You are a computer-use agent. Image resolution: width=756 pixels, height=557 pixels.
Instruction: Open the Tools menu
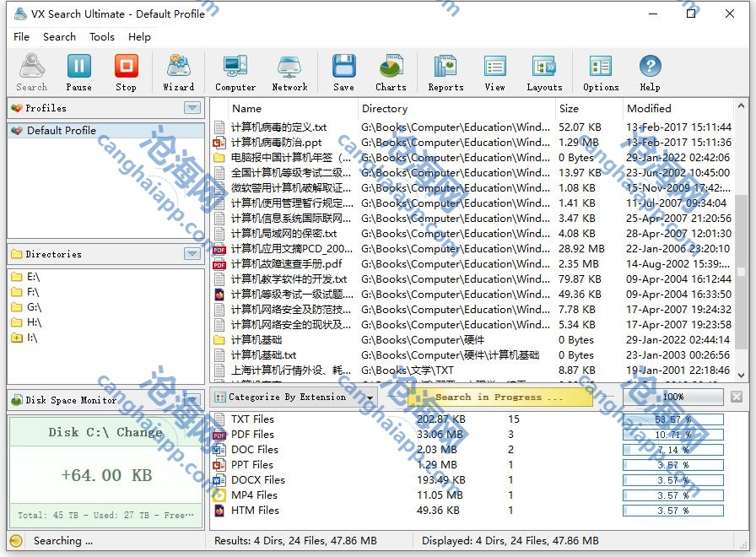pos(102,36)
